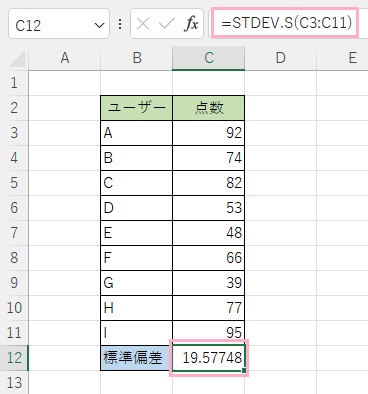Select row 6 header
Image resolution: width=368 pixels, height=394 pixels.
tap(14, 208)
